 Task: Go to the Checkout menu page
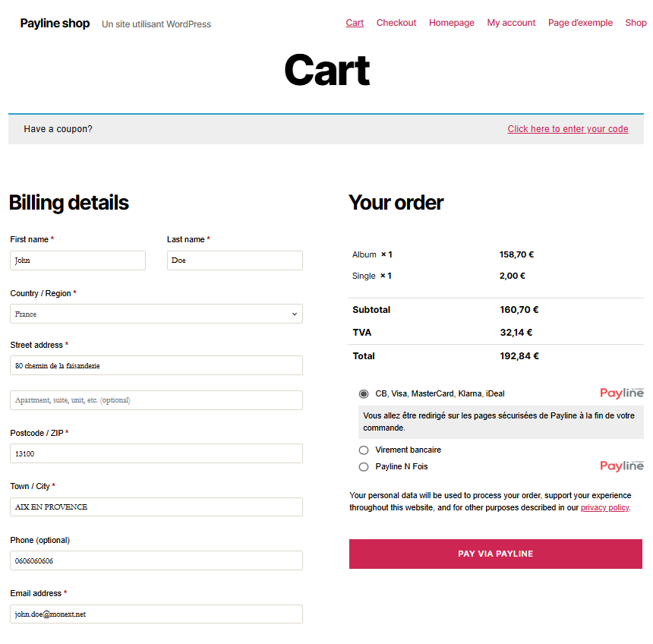(x=396, y=23)
